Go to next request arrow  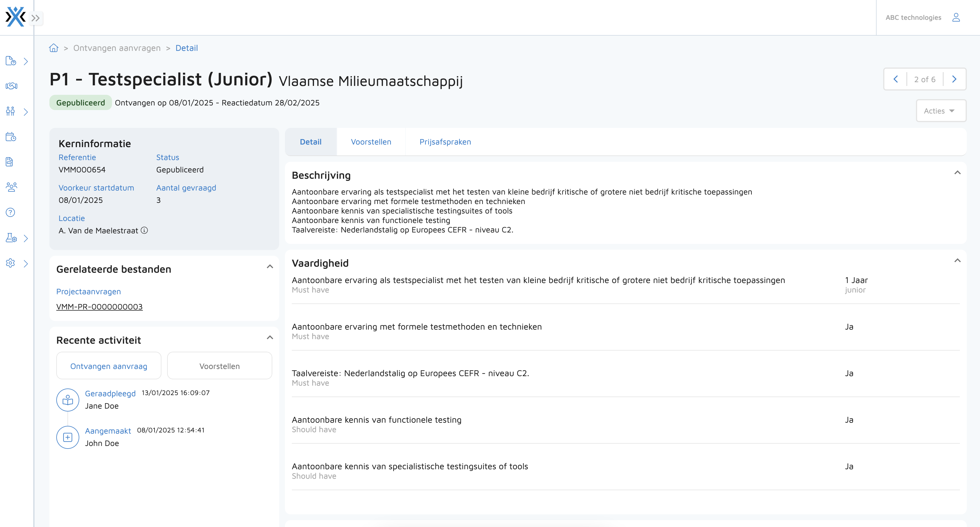click(954, 79)
